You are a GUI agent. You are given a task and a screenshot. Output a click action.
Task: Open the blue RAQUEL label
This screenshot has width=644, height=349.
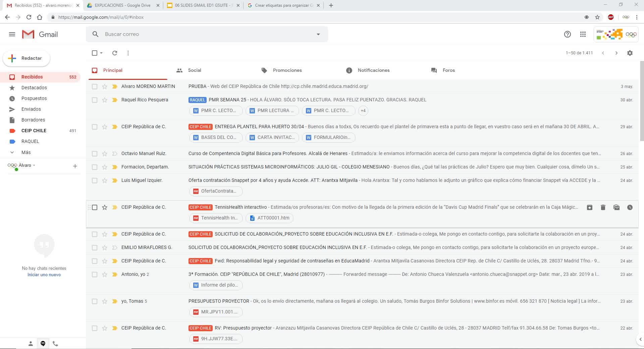[x=30, y=141]
